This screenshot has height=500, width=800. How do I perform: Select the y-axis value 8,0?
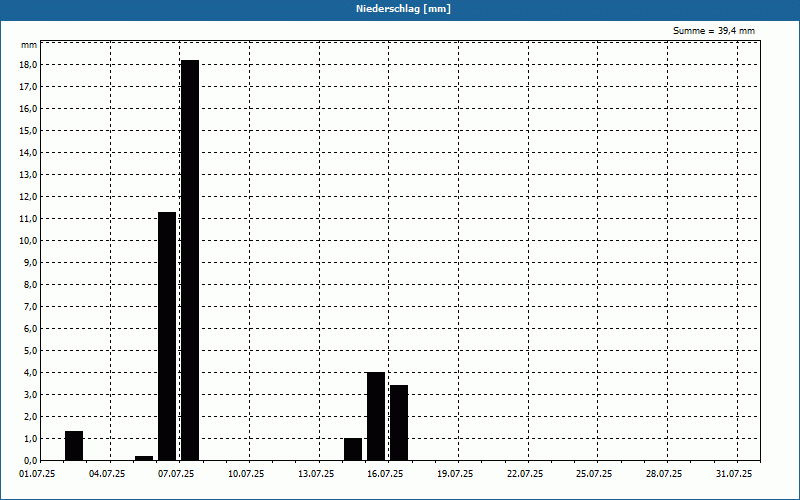30,285
